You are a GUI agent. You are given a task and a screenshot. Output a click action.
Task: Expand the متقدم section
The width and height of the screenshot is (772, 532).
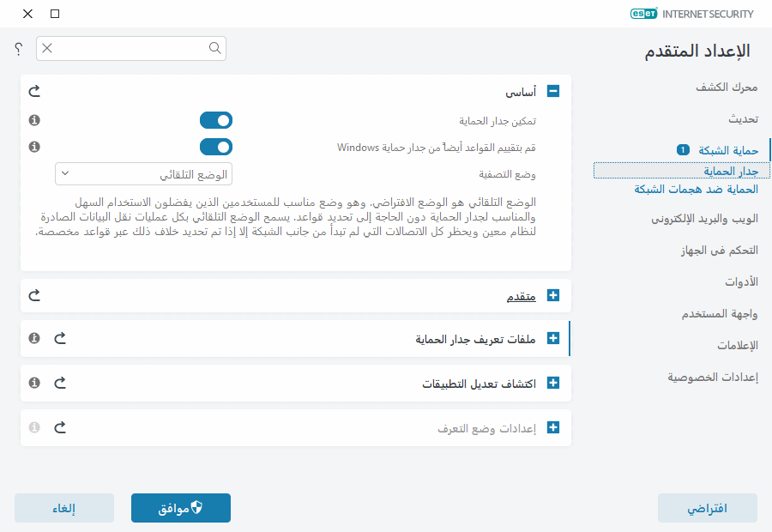553,295
